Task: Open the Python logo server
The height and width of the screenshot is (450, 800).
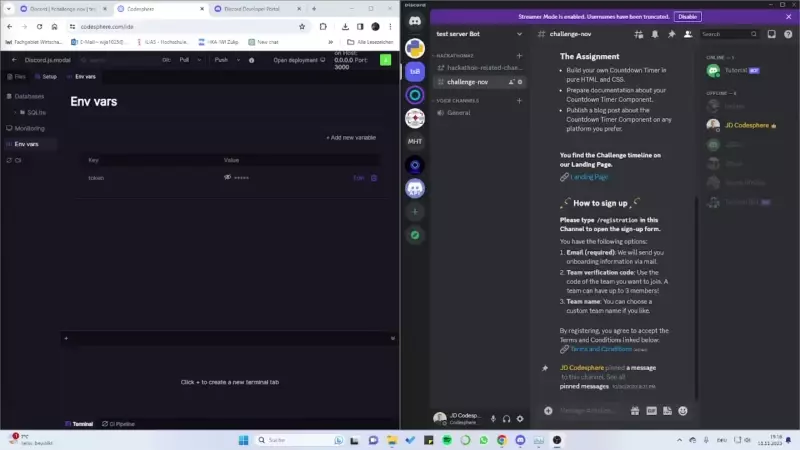Action: [x=415, y=48]
